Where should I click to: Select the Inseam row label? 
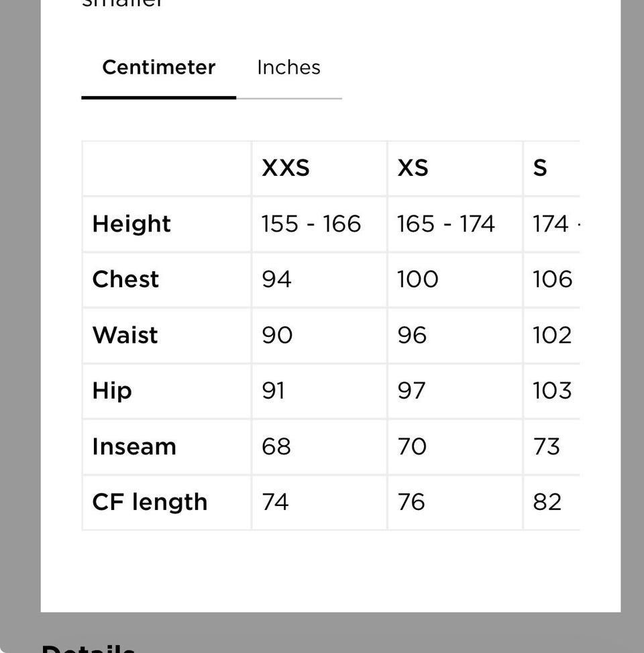point(134,446)
